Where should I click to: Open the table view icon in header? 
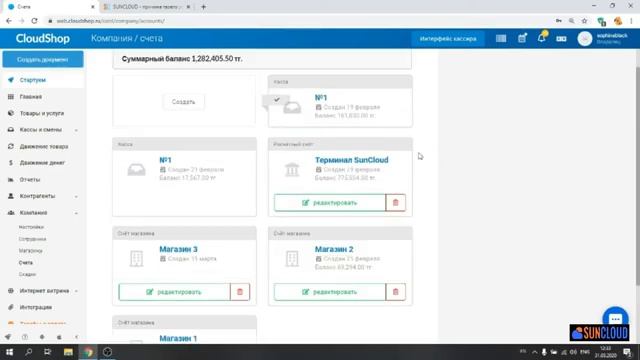pyautogui.click(x=501, y=38)
